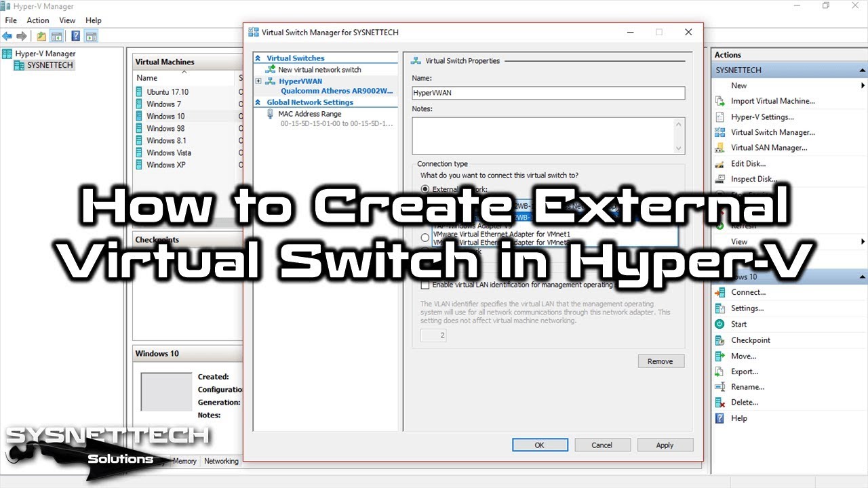868x488 pixels.
Task: Switch to the Memory tab
Action: [x=184, y=461]
